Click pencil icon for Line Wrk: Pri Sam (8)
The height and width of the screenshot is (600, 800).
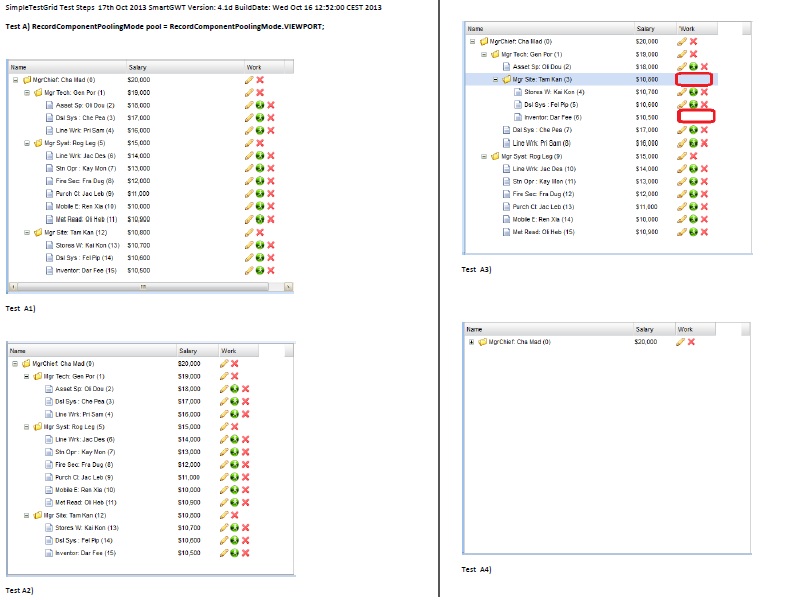(x=681, y=143)
